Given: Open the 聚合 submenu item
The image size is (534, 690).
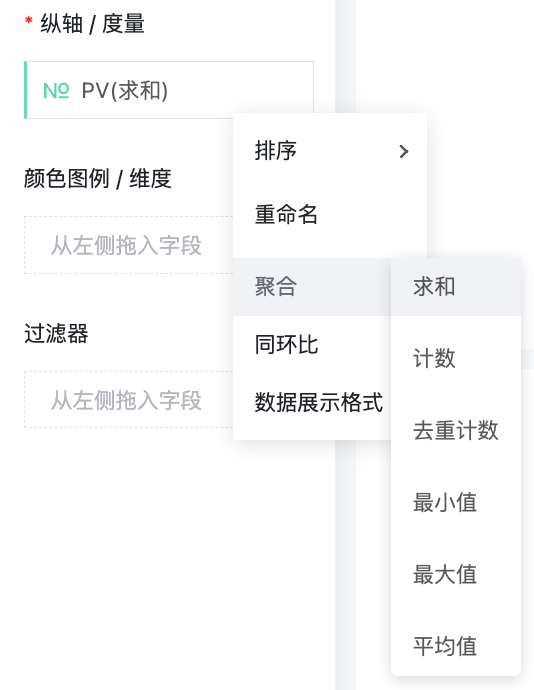Looking at the screenshot, I should (x=312, y=286).
